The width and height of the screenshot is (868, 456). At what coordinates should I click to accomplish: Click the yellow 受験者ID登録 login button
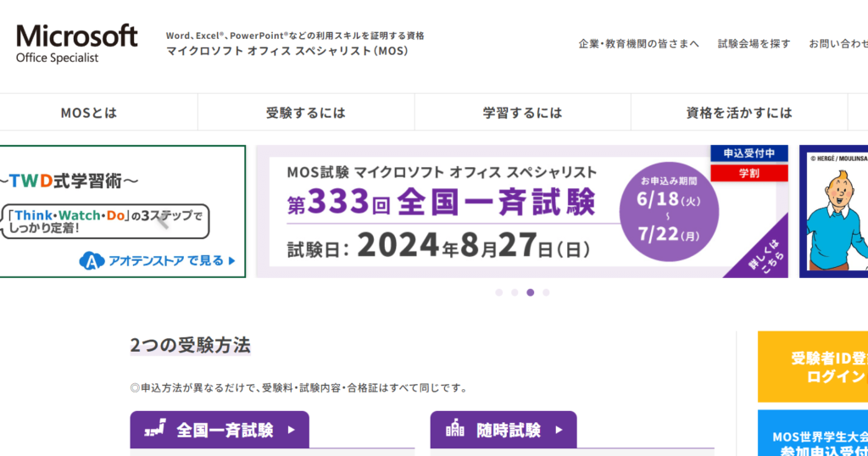[x=812, y=366]
